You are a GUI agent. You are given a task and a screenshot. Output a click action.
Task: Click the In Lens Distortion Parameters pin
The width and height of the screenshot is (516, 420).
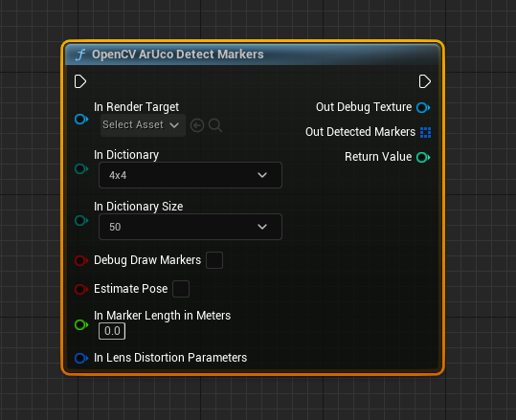click(x=81, y=358)
